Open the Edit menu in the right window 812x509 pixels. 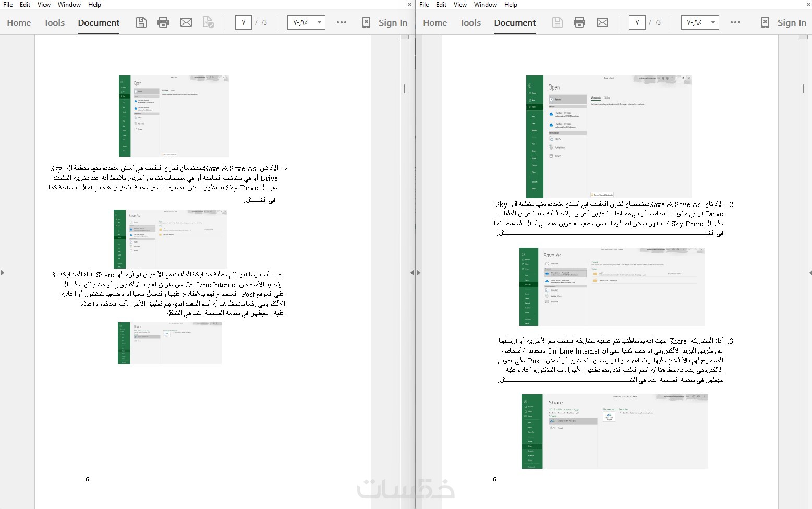coord(441,5)
